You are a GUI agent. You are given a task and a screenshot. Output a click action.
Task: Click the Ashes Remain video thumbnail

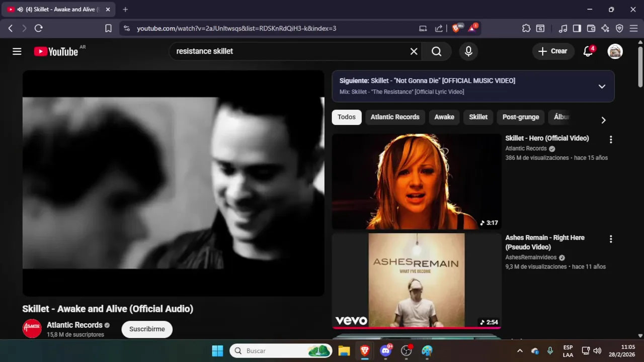click(417, 281)
